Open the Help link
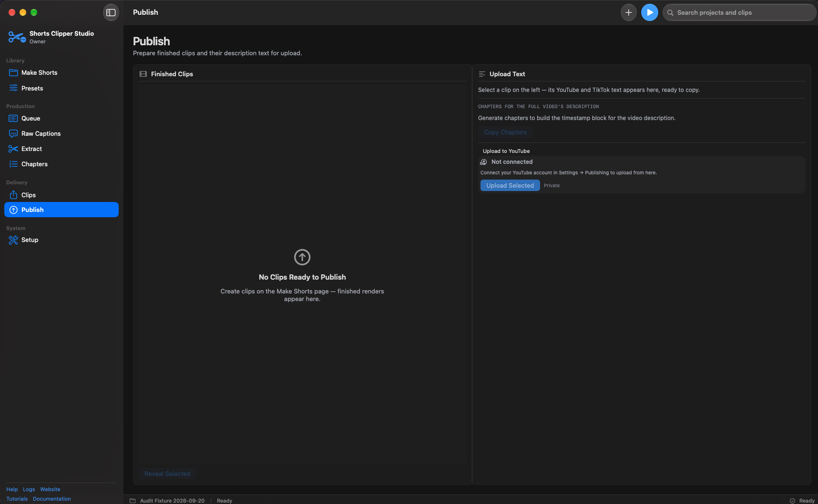Image resolution: width=818 pixels, height=504 pixels. point(12,489)
